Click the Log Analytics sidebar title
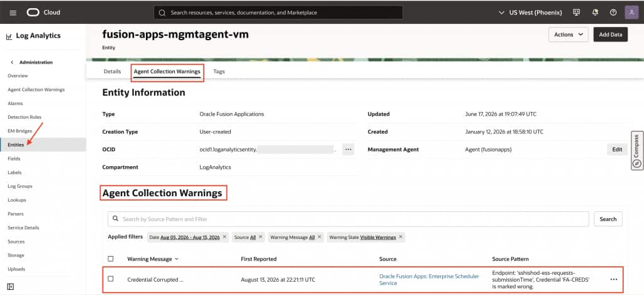Viewport: 644px width, 295px height. 38,36
